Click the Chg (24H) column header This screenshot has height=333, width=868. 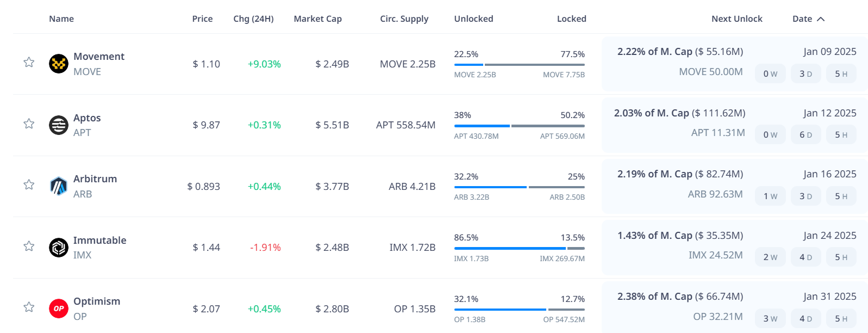(x=253, y=19)
